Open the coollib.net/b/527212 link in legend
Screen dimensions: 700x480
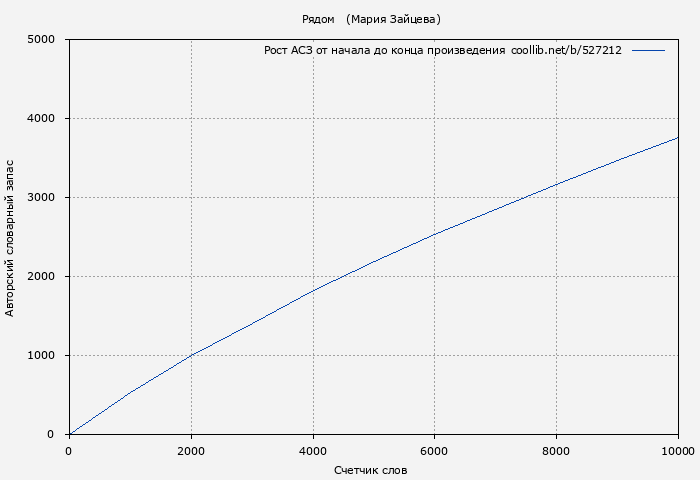tap(566, 50)
